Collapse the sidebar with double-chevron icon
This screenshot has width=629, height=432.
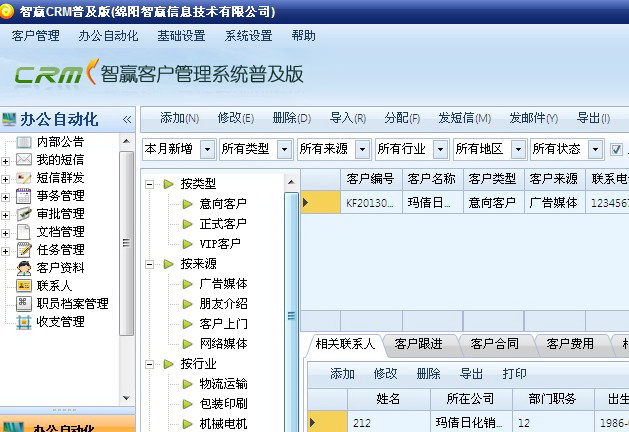127,120
